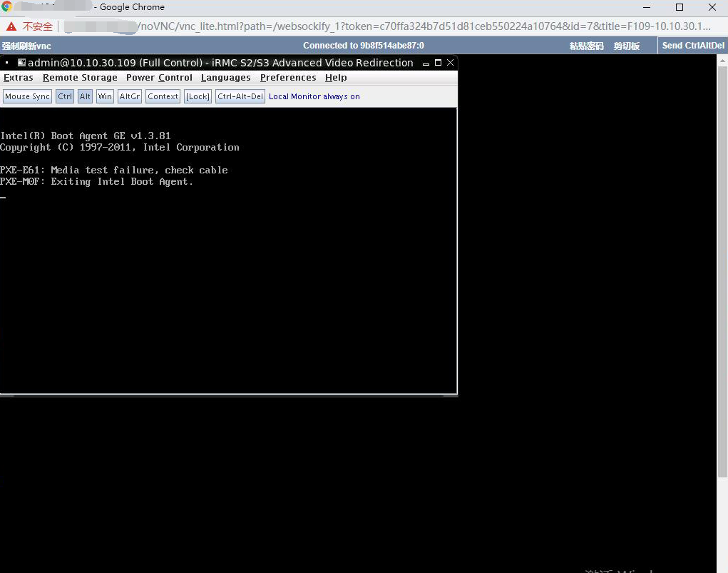Minimize the iRMC Video Redirection window
The width and height of the screenshot is (728, 573).
[426, 63]
